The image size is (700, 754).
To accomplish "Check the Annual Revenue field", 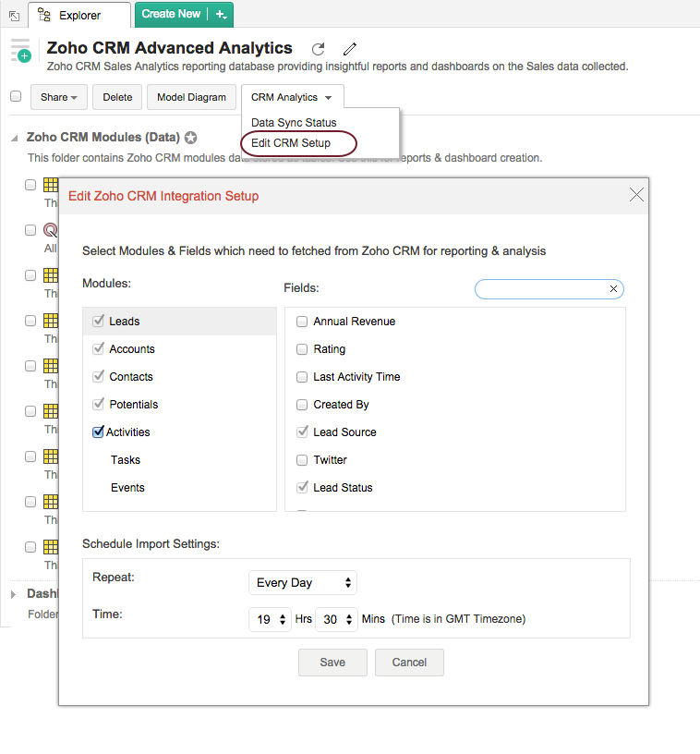I will pyautogui.click(x=302, y=322).
